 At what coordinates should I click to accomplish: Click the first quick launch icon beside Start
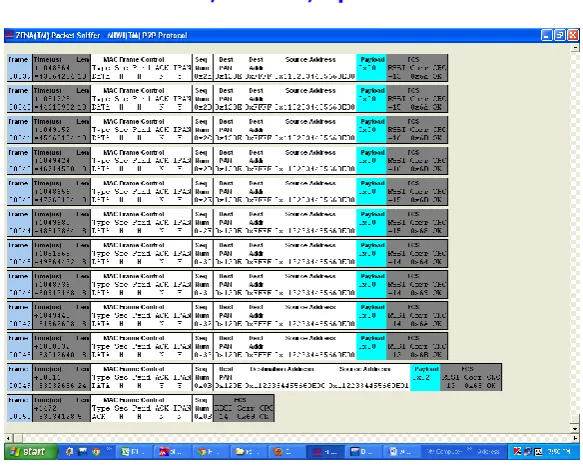(69, 452)
